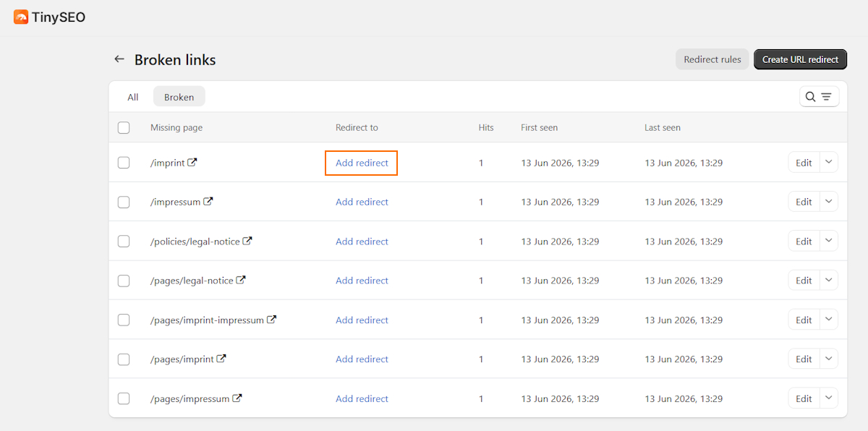This screenshot has height=431, width=868.
Task: Add redirect for /pages/impressum
Action: tap(362, 398)
